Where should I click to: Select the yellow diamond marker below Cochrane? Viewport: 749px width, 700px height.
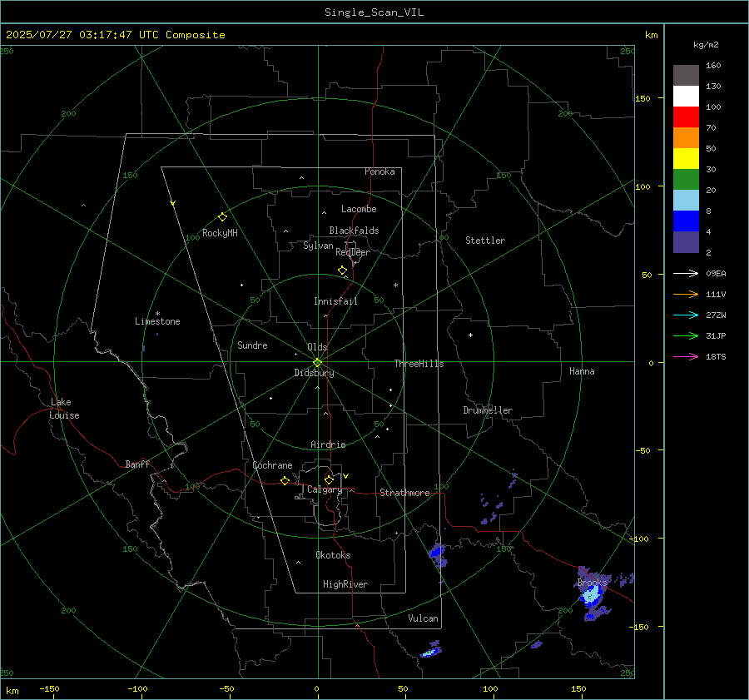[x=285, y=481]
